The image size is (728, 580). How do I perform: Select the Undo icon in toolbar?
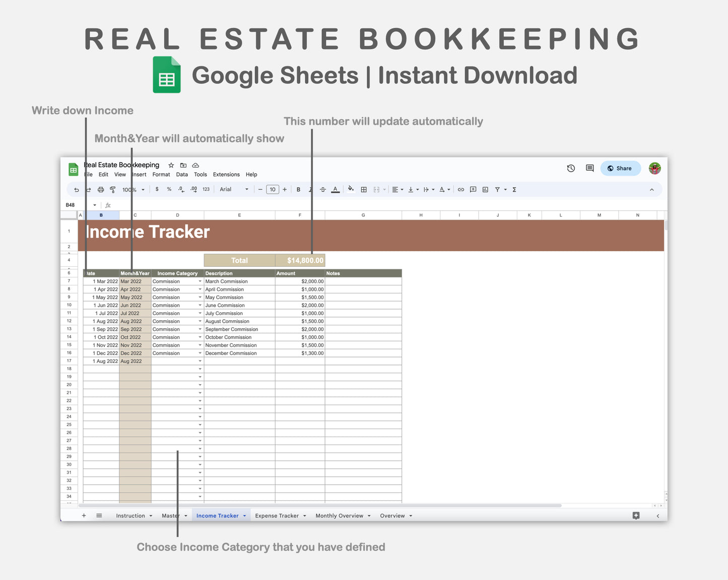point(77,189)
